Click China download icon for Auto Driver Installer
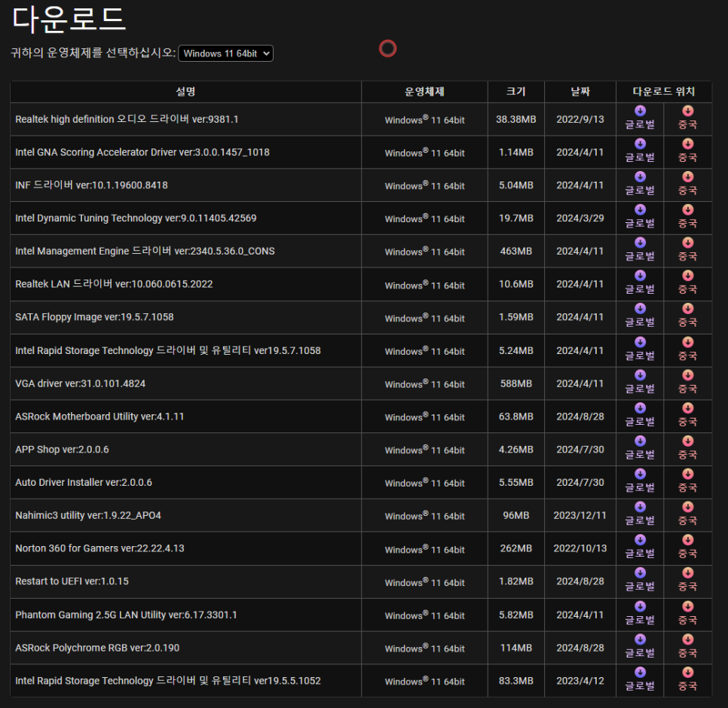 tap(687, 474)
